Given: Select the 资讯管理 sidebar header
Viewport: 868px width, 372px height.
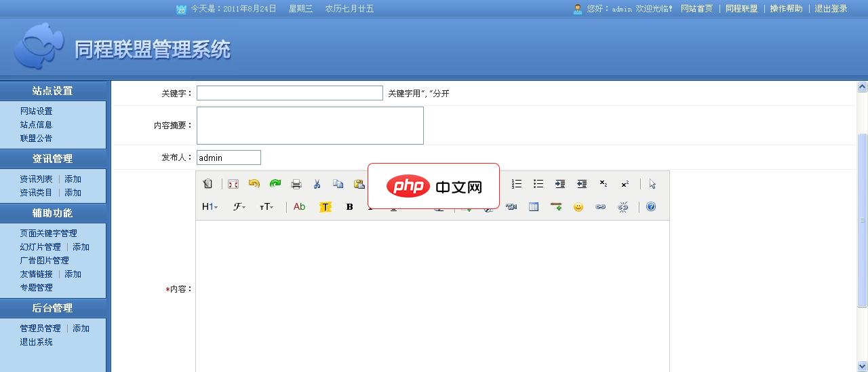Looking at the screenshot, I should [x=53, y=159].
